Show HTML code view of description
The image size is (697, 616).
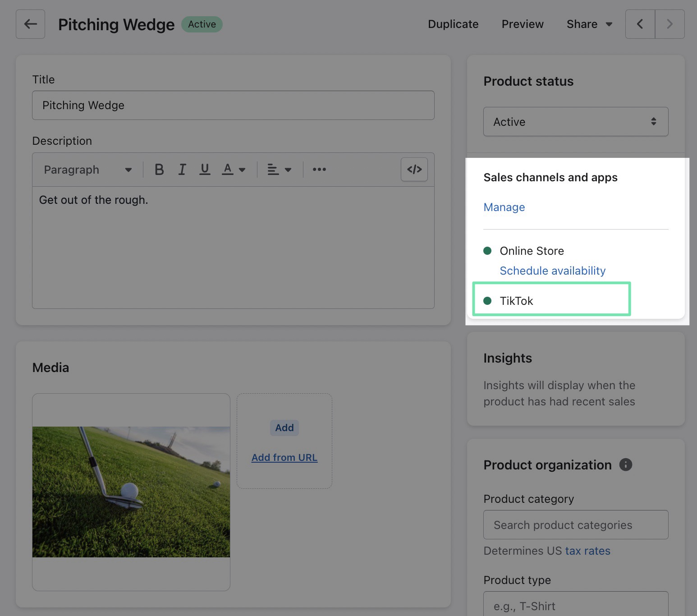pyautogui.click(x=414, y=170)
